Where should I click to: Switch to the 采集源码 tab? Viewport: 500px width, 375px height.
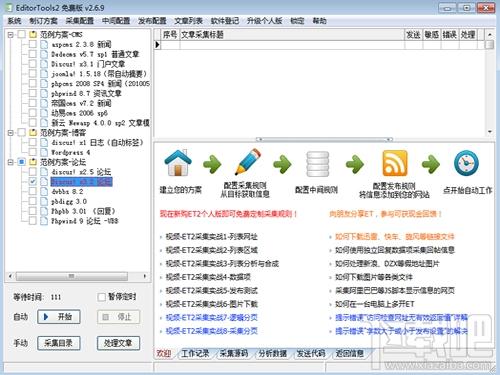click(234, 353)
